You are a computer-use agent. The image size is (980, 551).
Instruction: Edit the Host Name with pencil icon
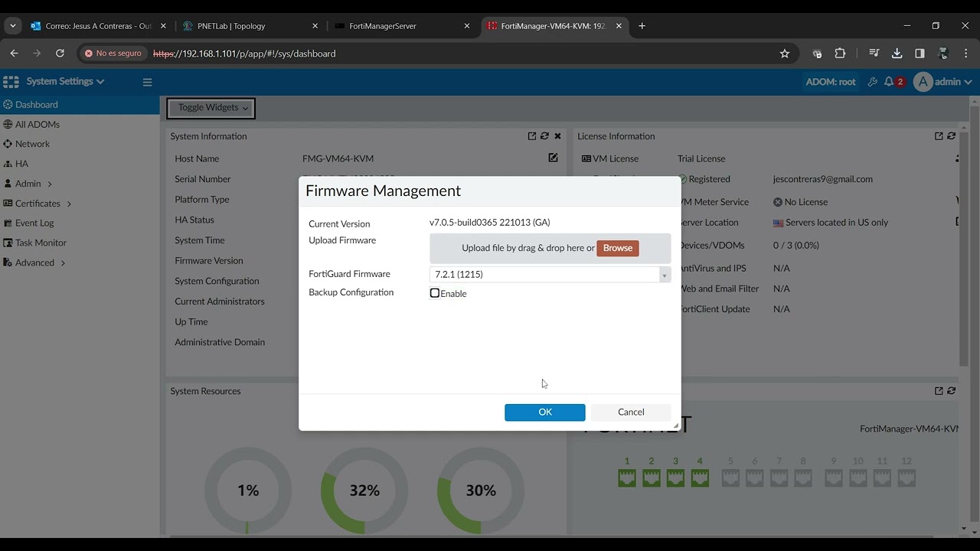tap(553, 158)
